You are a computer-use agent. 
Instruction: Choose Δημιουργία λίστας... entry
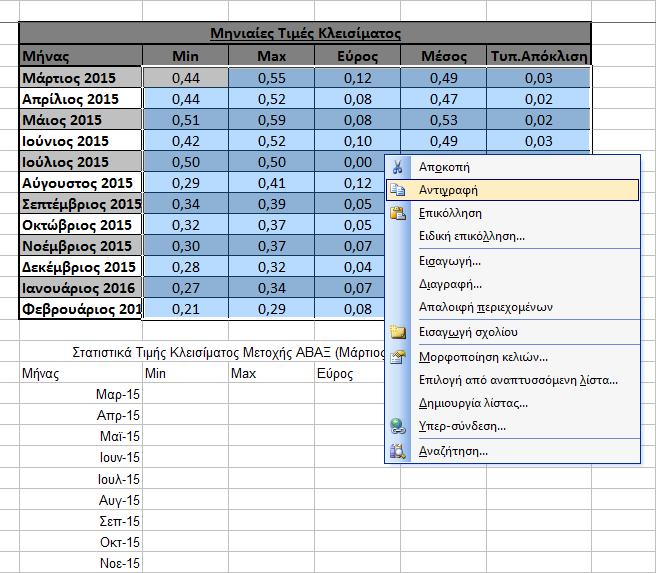click(512, 403)
